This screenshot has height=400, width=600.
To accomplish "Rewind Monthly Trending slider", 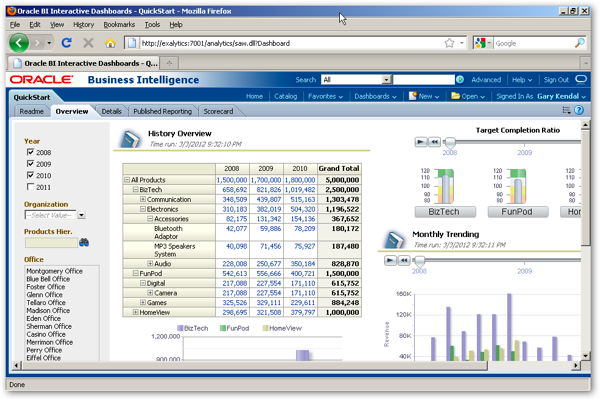I will pos(404,260).
